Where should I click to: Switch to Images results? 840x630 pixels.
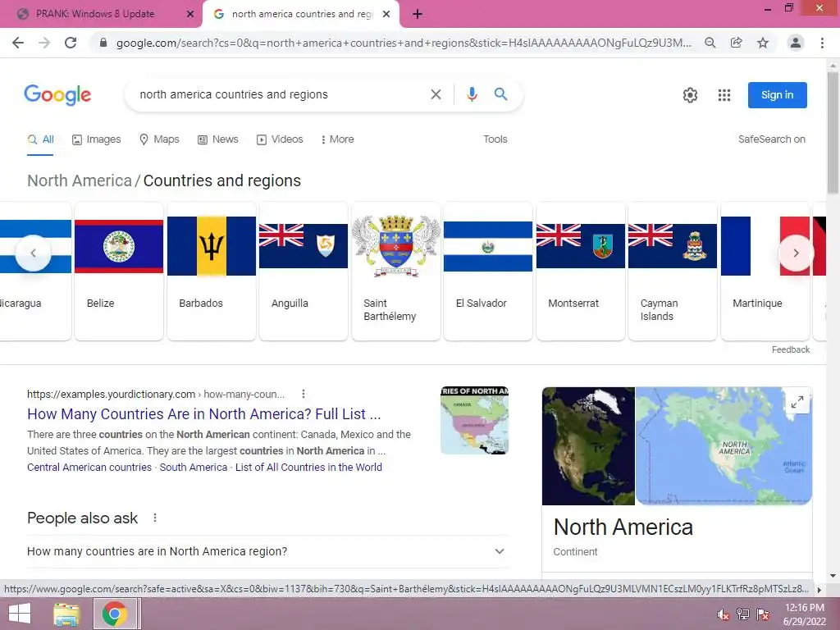(97, 139)
